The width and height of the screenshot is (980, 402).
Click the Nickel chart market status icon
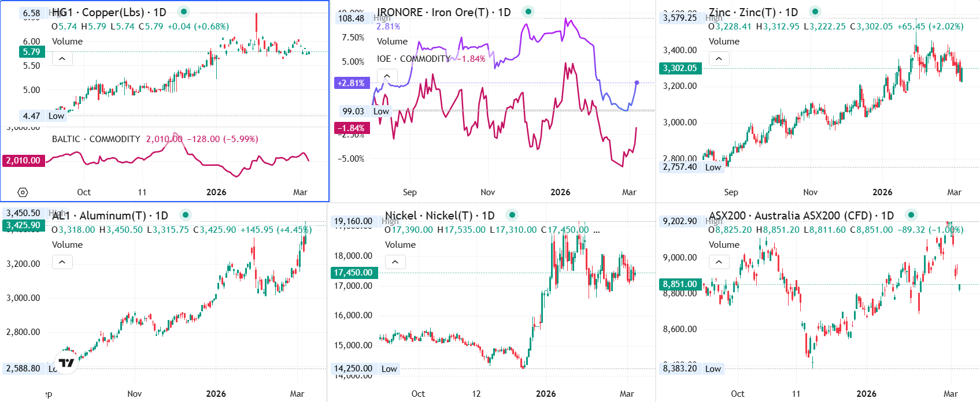[512, 215]
